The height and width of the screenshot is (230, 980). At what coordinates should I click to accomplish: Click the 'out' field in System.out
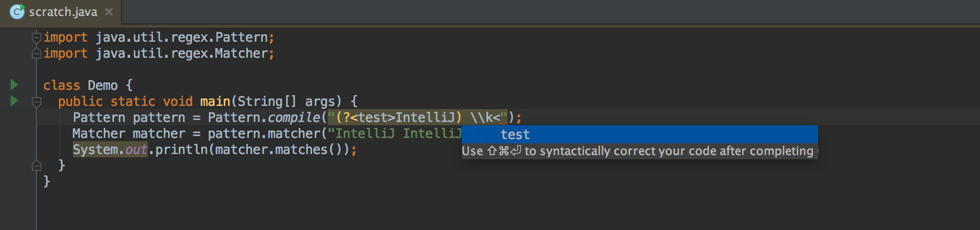(x=136, y=150)
